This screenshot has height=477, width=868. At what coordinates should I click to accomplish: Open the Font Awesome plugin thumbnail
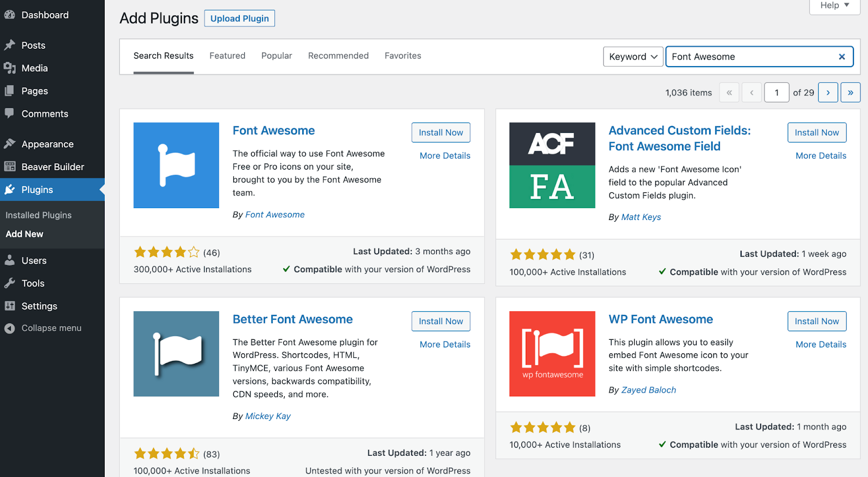[x=176, y=165]
